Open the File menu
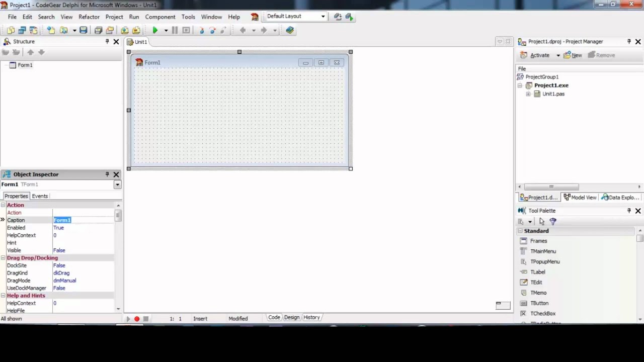This screenshot has width=644, height=362. pyautogui.click(x=12, y=17)
